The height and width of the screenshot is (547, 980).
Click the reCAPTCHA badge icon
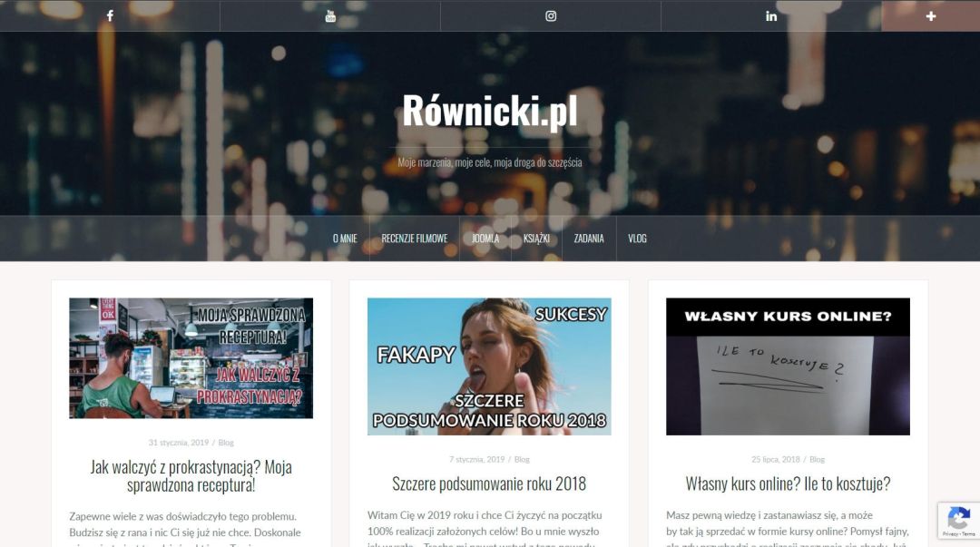click(958, 520)
